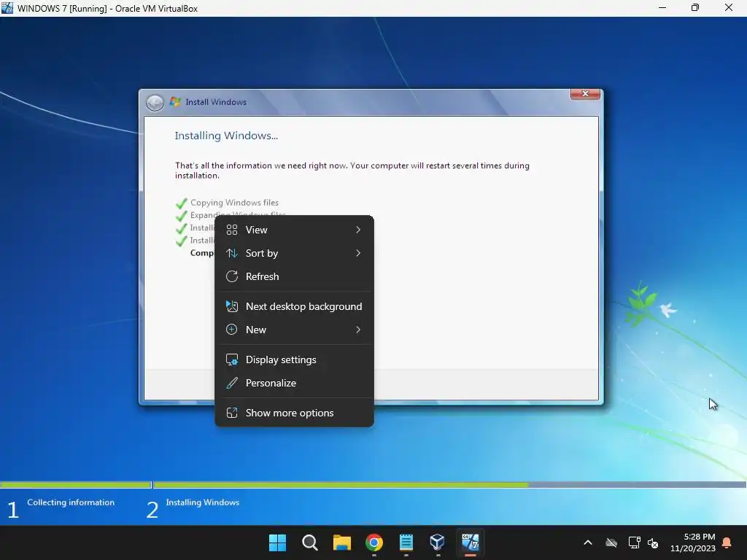Click the network tray icon
This screenshot has height=560, width=747.
tap(634, 542)
